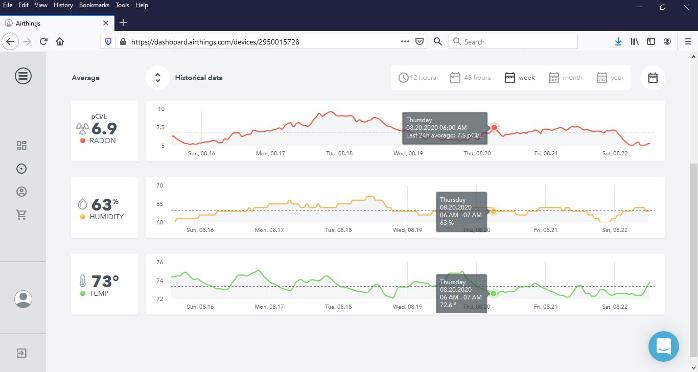Click Sun, 08.16 on radon chart axis
The width and height of the screenshot is (698, 372).
[x=201, y=153]
